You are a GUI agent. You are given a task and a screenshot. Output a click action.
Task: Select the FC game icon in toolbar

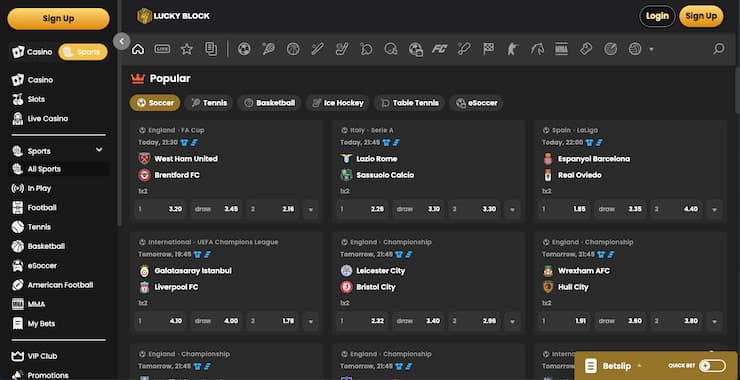[x=439, y=49]
